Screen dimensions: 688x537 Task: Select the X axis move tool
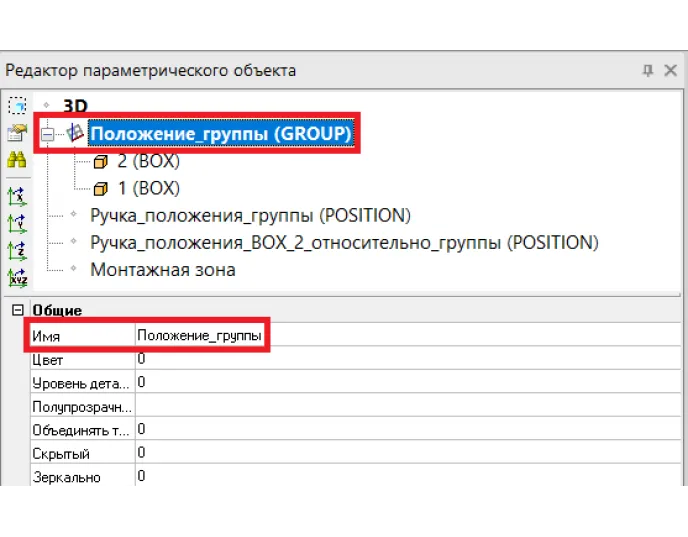tap(17, 197)
